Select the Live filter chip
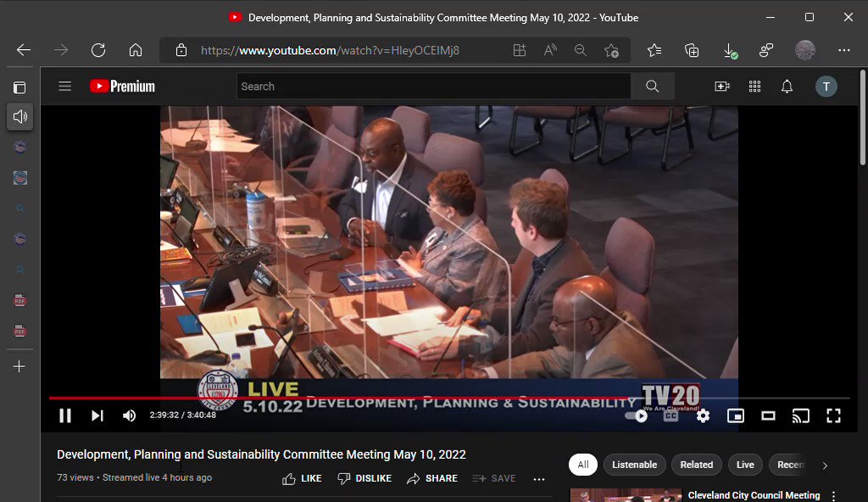The height and width of the screenshot is (502, 868). coord(745,465)
